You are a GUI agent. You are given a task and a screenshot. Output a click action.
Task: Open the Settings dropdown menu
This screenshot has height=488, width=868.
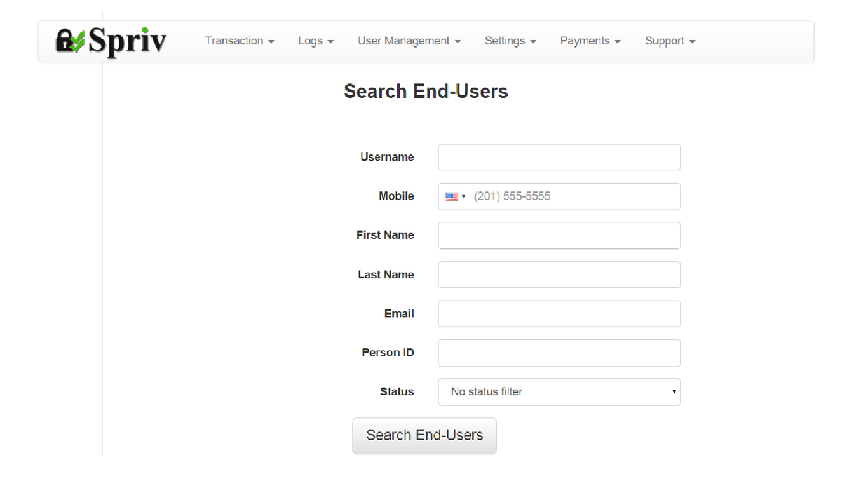click(x=510, y=41)
